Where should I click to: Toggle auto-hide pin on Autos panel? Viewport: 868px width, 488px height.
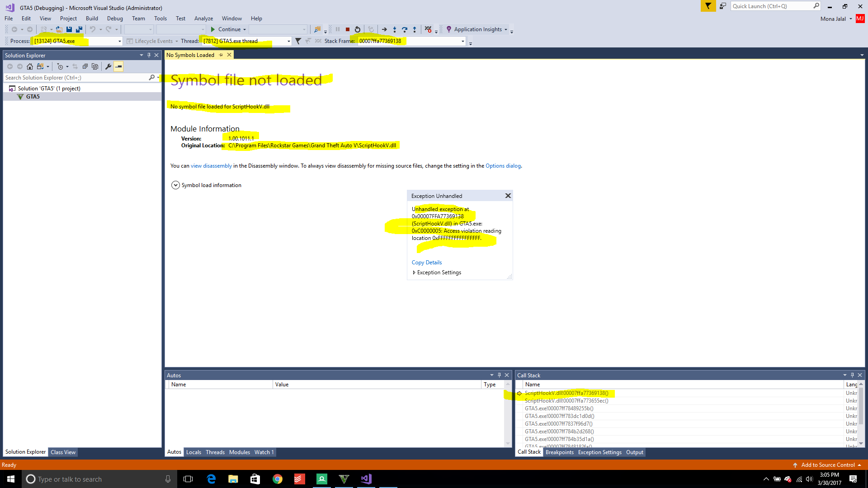(499, 375)
